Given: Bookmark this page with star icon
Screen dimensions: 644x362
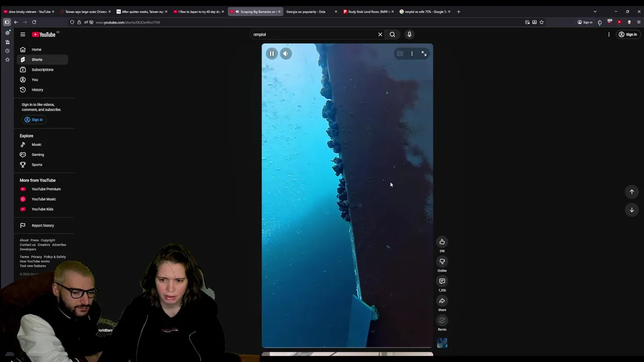Looking at the screenshot, I should point(541,22).
